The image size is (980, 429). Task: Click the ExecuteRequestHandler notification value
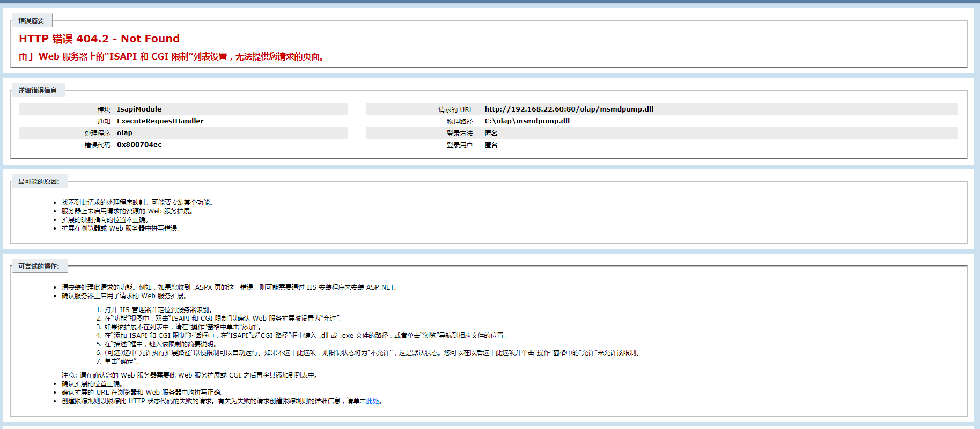point(160,121)
